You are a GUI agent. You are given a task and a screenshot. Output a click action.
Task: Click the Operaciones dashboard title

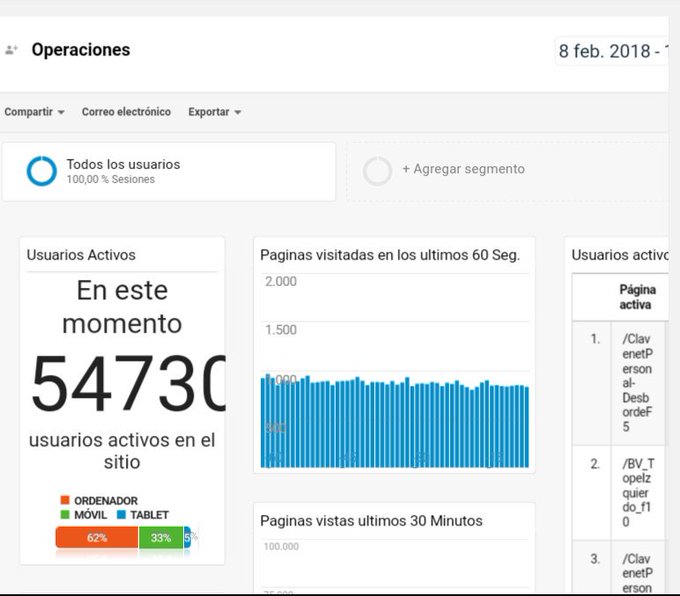(81, 50)
